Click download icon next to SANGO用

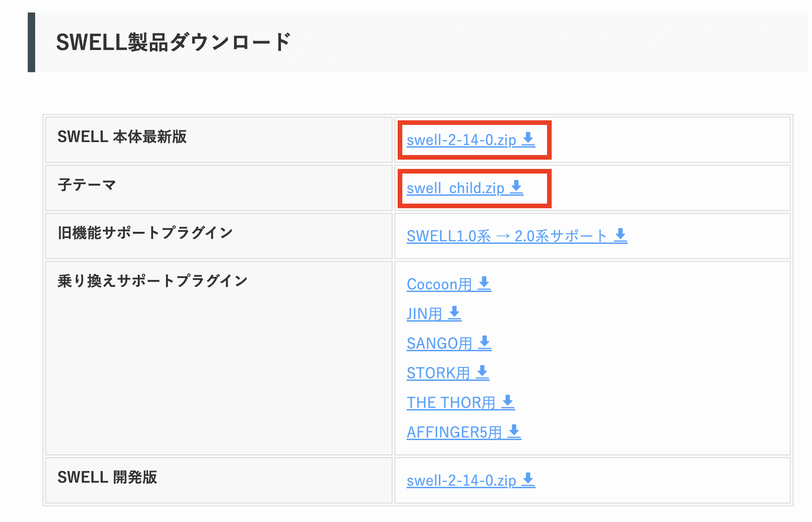[485, 342]
